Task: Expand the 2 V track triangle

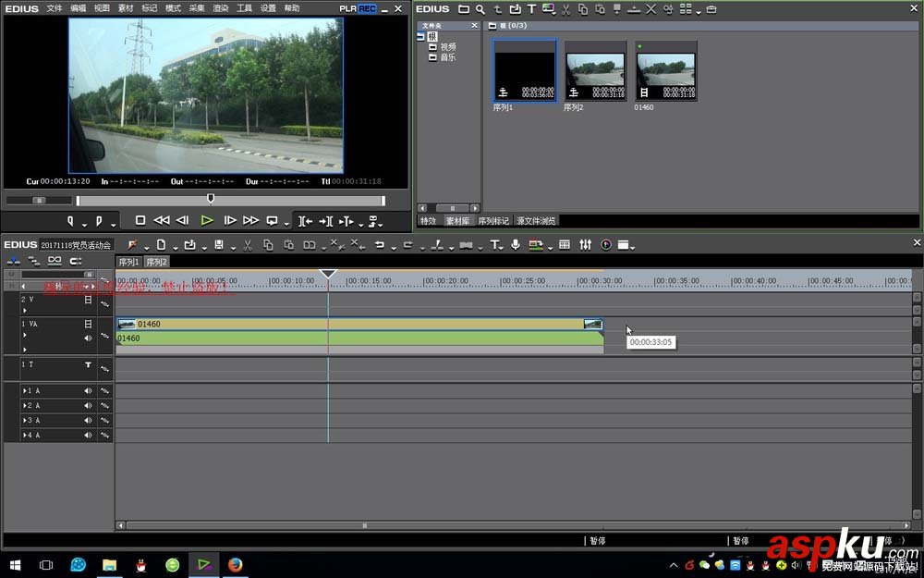Action: 25,310
